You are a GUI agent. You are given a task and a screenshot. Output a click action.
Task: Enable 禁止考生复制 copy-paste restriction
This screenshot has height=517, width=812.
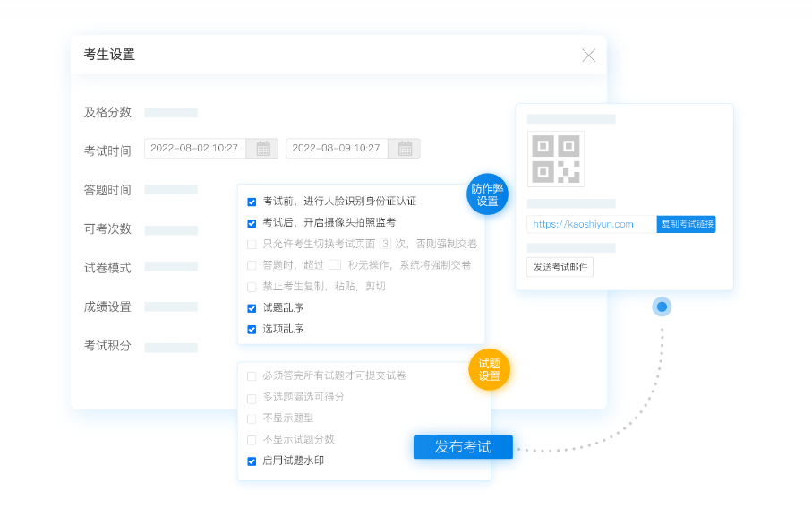coord(252,287)
